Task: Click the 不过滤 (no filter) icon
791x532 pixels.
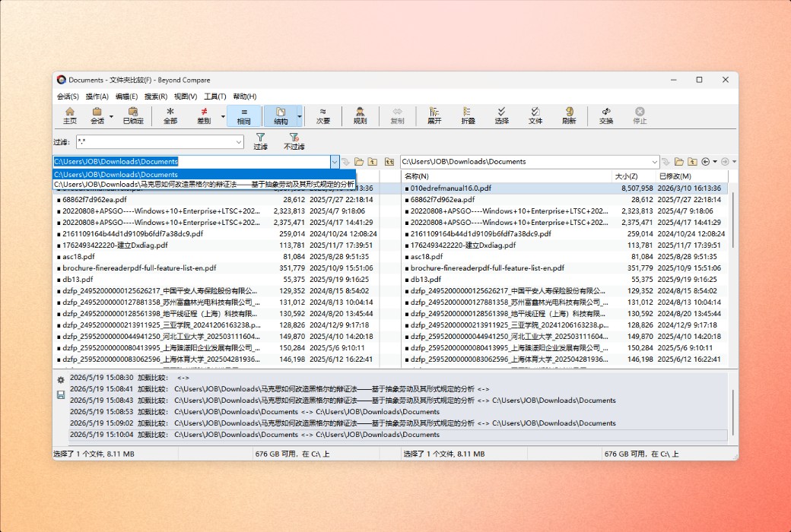Action: [294, 141]
